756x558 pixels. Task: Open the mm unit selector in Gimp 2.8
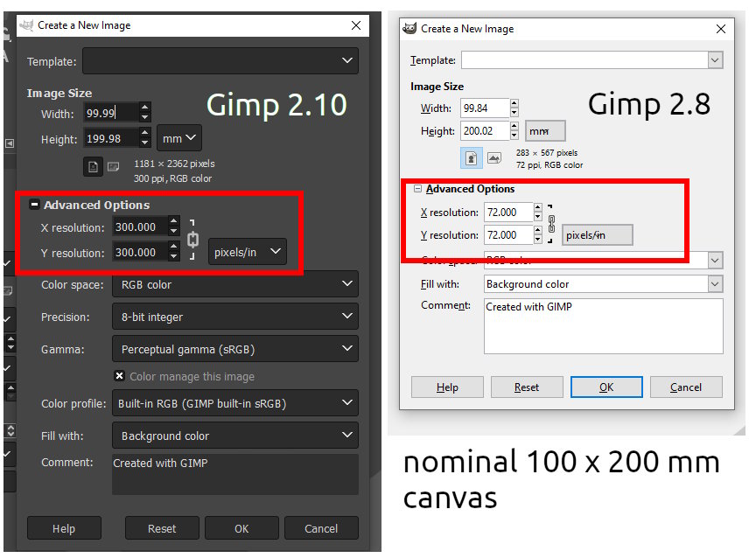click(545, 131)
